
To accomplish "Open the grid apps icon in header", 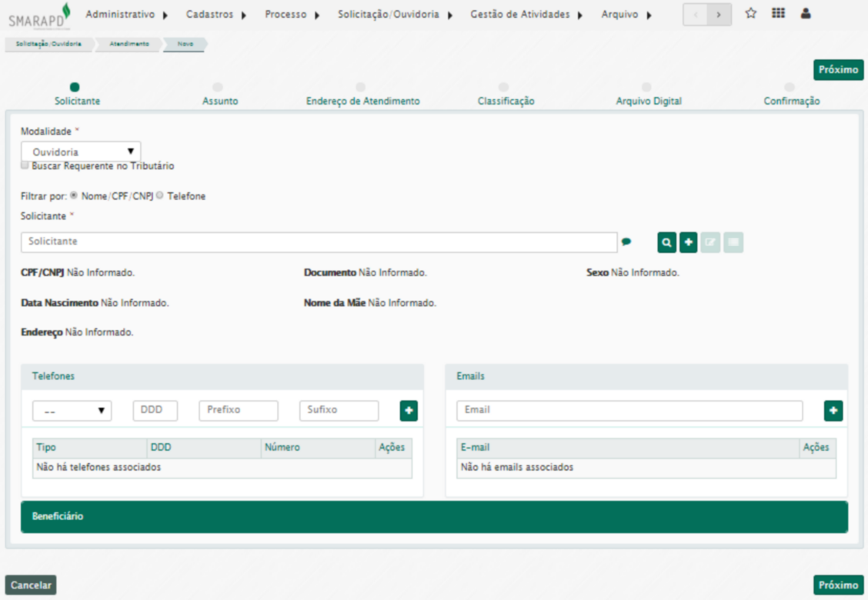I will coord(778,14).
